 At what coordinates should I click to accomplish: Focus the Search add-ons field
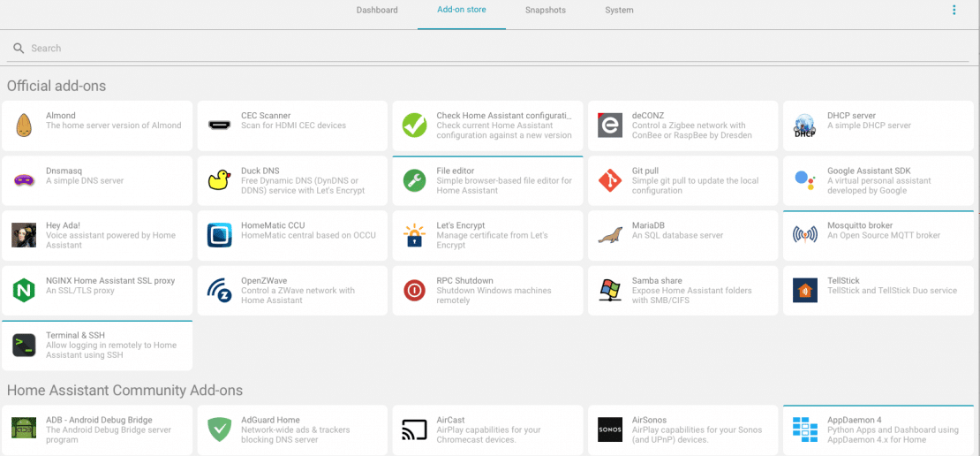(x=487, y=49)
